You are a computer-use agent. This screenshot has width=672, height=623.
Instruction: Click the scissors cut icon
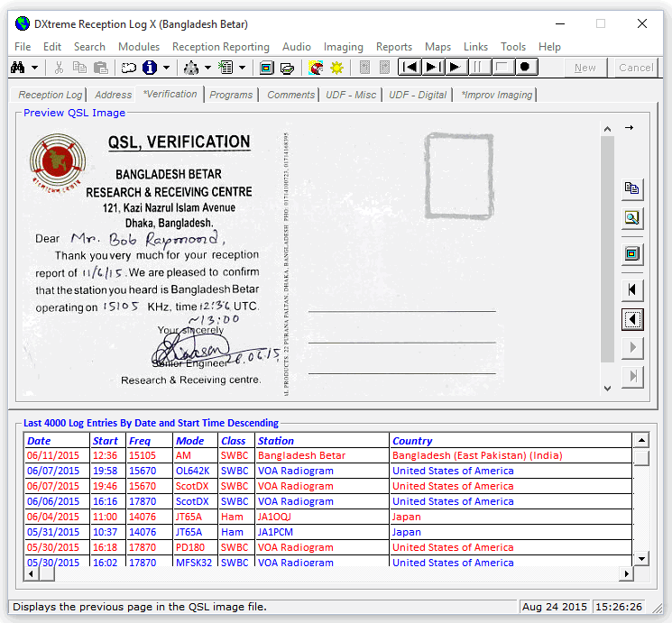59,68
